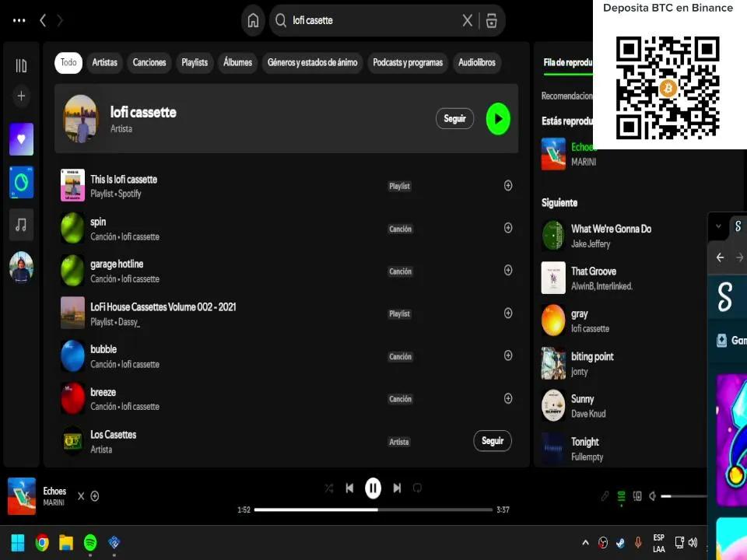The width and height of the screenshot is (747, 560).
Task: Open connect to a device icon
Action: click(x=637, y=496)
